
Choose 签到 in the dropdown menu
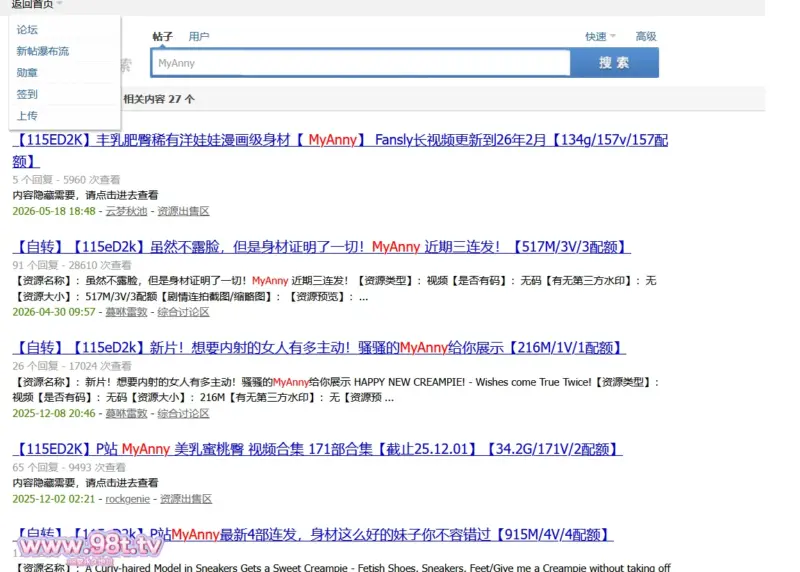27,94
